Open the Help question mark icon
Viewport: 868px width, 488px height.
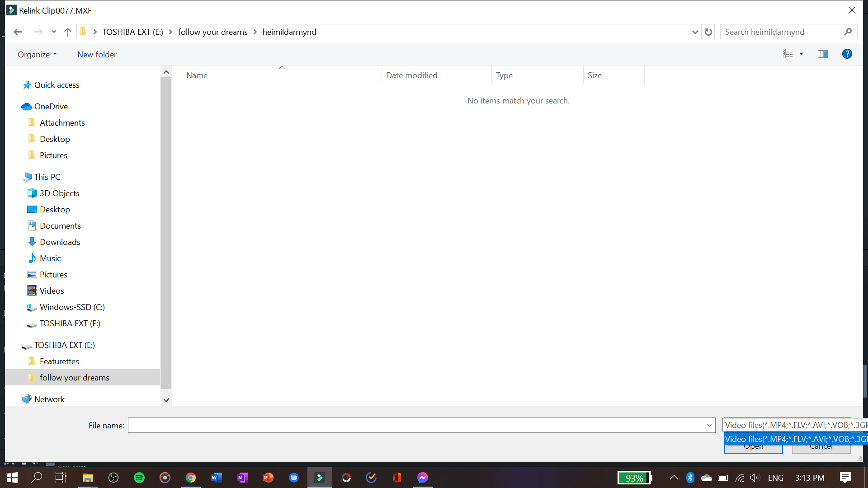(x=847, y=54)
